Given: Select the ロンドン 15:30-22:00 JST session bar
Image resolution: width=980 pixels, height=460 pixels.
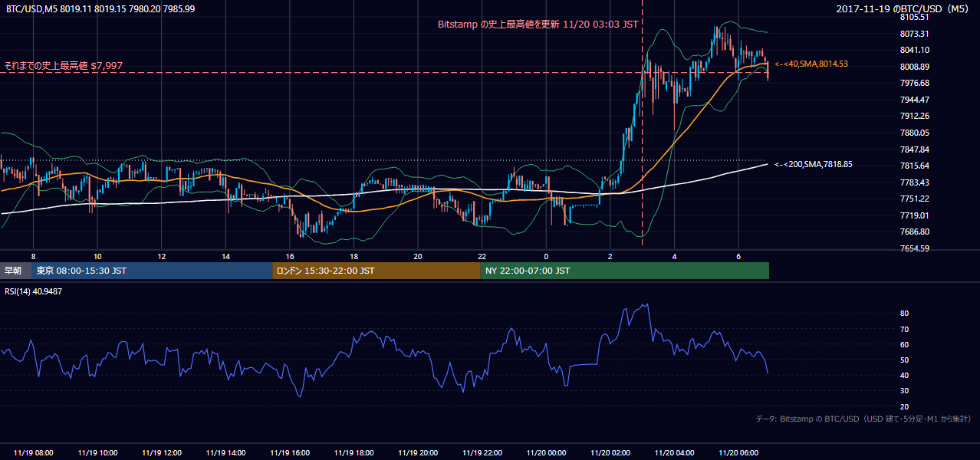Looking at the screenshot, I should point(377,271).
